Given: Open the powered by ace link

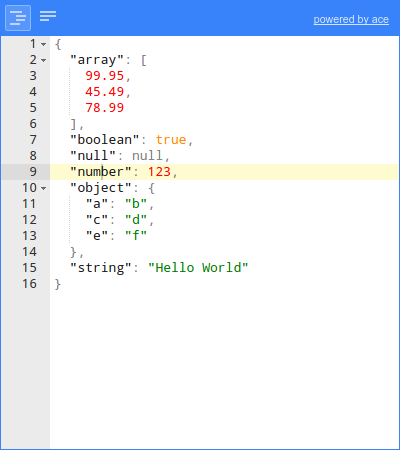Looking at the screenshot, I should coord(351,20).
